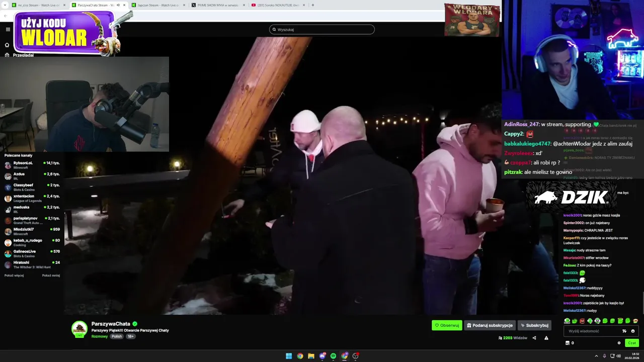Select kebab_u_rudego channel entry
The image size is (644, 362).
click(x=32, y=242)
